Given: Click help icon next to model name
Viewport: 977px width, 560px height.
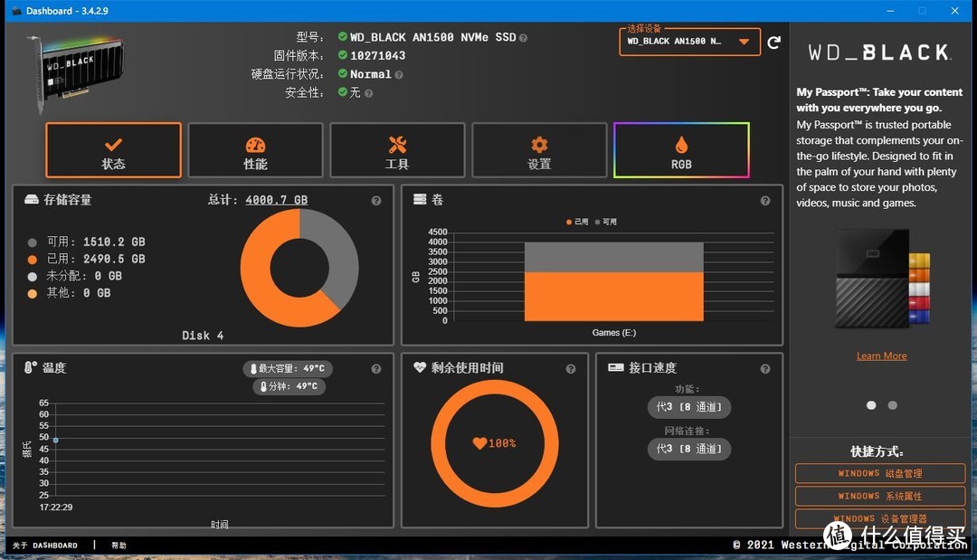Looking at the screenshot, I should tap(524, 38).
